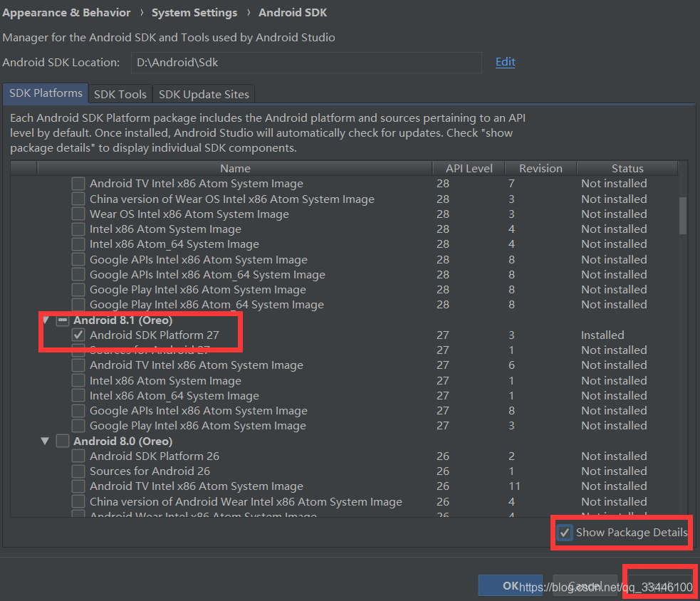Check Intel x86 Atom_64 System Image, API 28
This screenshot has height=601, width=700.
[x=78, y=244]
